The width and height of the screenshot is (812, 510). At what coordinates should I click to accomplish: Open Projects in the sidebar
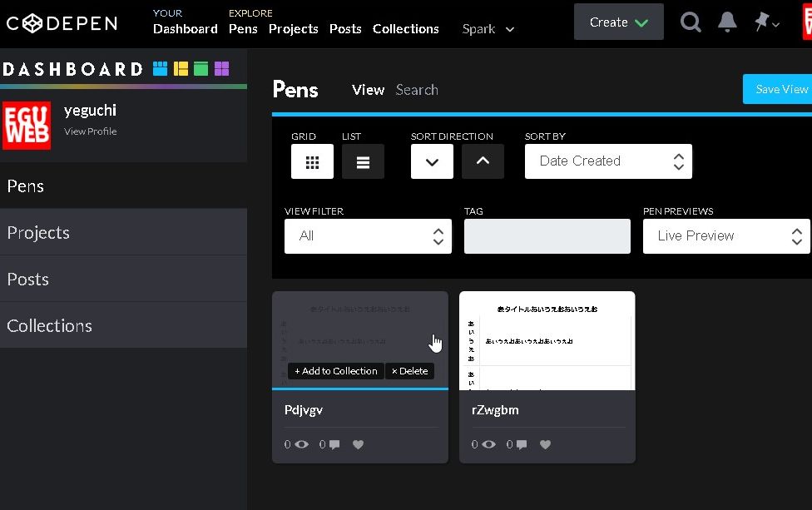(123, 233)
